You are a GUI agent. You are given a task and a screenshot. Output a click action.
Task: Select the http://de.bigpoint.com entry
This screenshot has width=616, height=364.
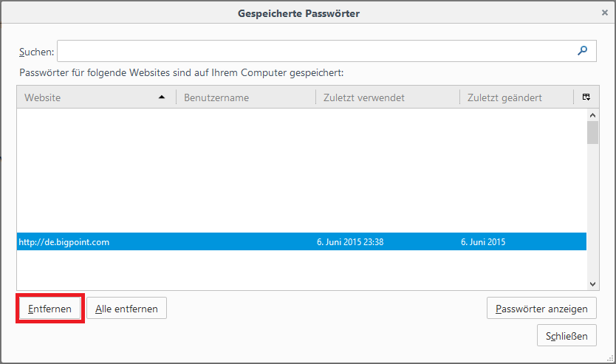click(64, 242)
